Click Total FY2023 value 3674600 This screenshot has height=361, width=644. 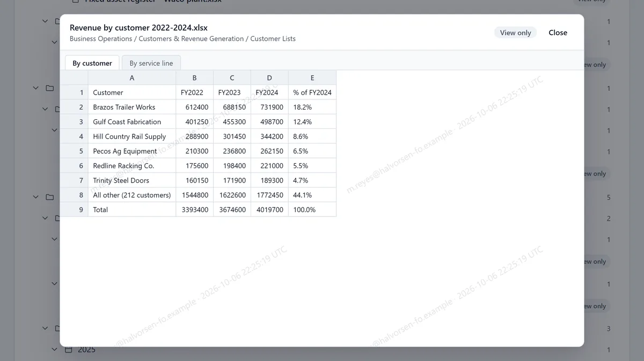click(x=232, y=210)
